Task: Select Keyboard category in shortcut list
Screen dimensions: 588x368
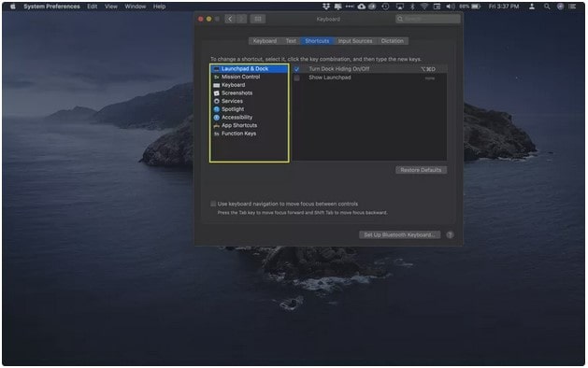Action: coord(250,85)
